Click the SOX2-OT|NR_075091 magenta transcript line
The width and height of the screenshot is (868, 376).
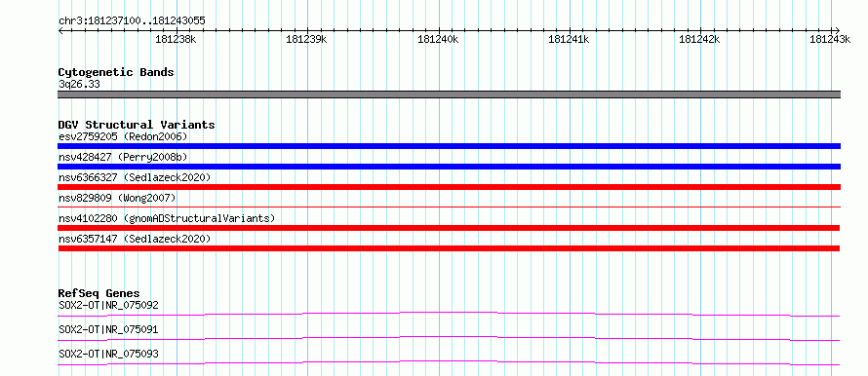click(449, 338)
